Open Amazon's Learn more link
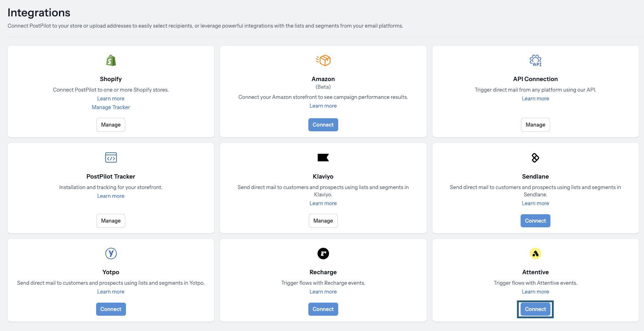This screenshot has width=644, height=331. tap(323, 106)
